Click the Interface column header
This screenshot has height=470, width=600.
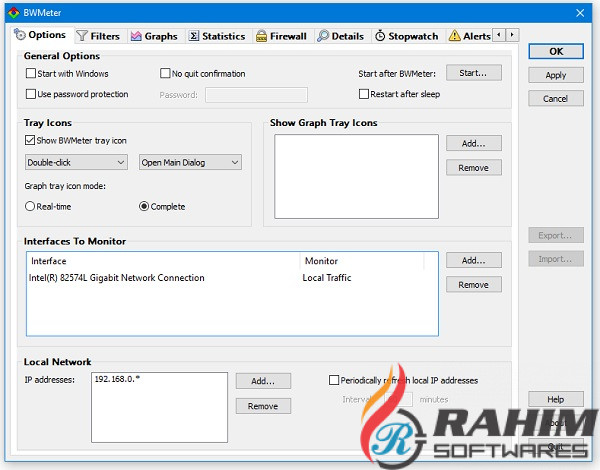(163, 261)
